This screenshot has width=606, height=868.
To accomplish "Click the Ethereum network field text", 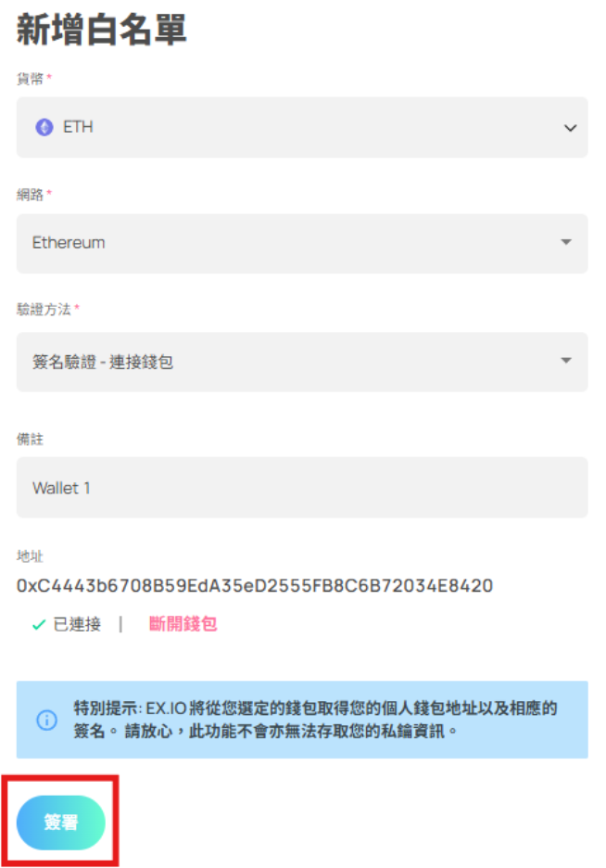I will point(69,243).
